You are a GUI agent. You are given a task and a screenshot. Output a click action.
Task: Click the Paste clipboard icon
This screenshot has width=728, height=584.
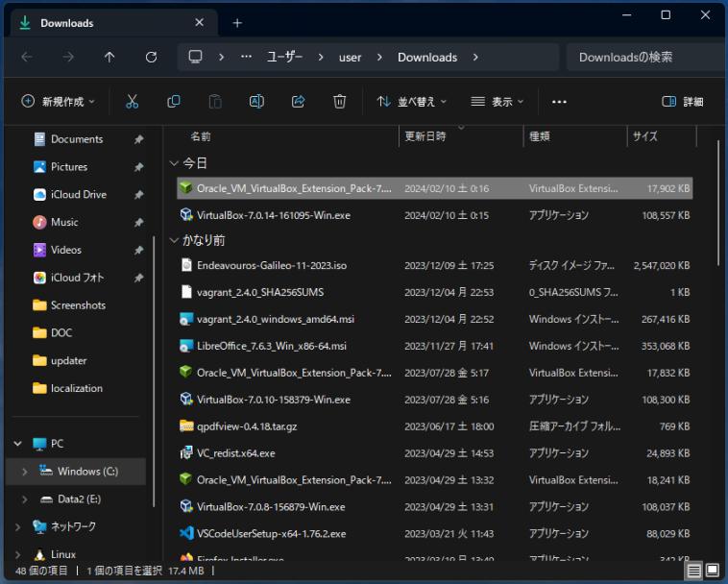coord(215,101)
